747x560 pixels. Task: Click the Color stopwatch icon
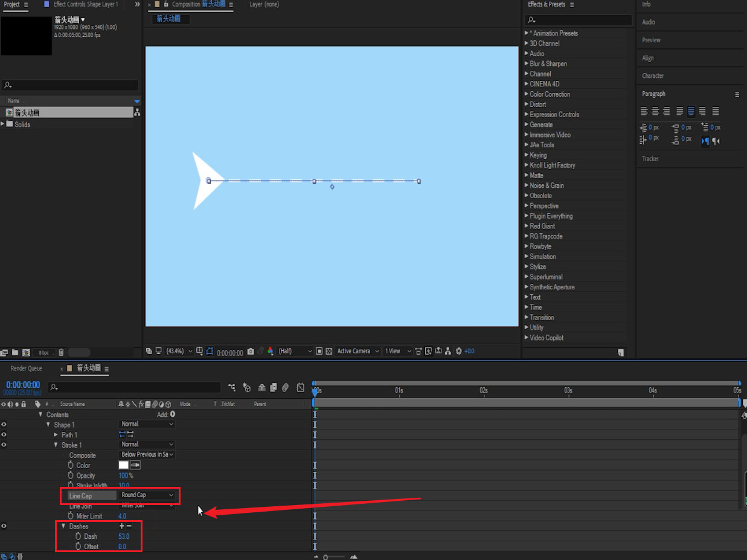click(71, 465)
